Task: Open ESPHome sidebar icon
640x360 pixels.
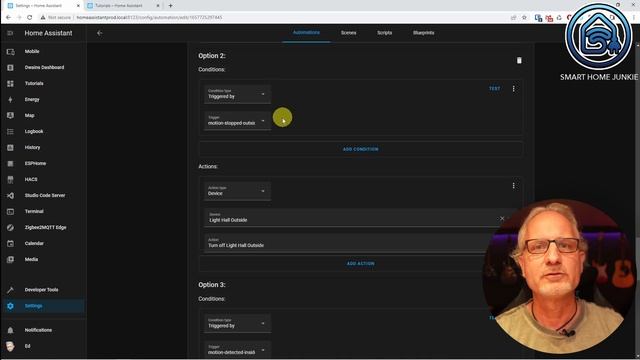Action: coord(11,164)
